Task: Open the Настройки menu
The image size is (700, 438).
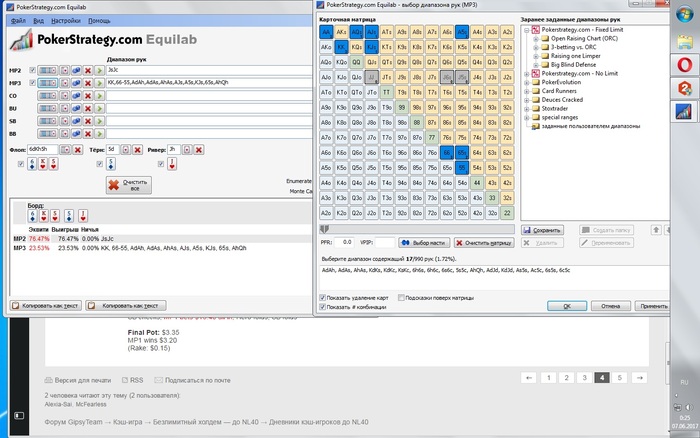Action: pyautogui.click(x=66, y=21)
